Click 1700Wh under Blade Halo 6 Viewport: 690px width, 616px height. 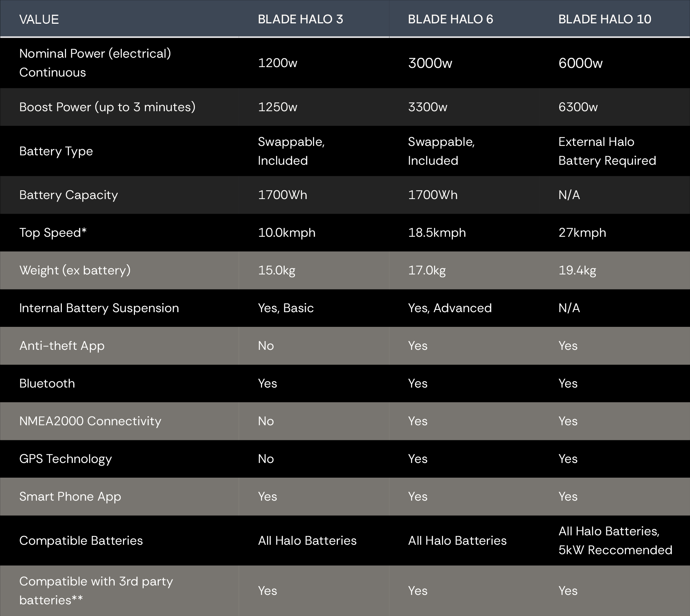pyautogui.click(x=433, y=195)
